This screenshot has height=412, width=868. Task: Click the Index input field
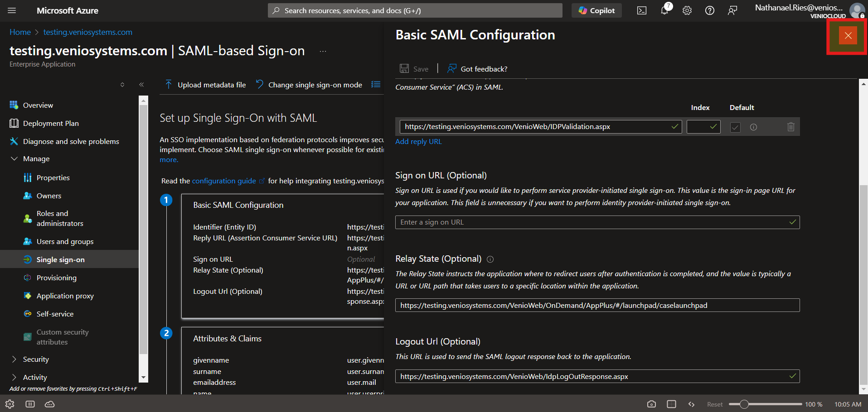pos(703,127)
